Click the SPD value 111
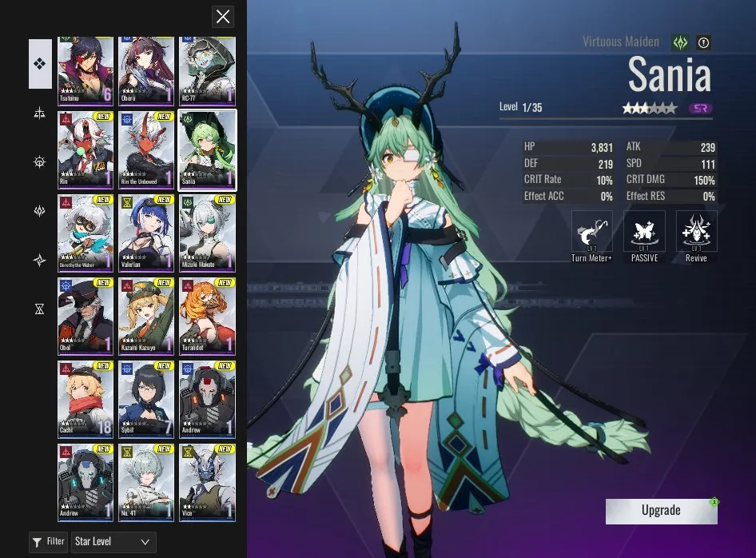The image size is (756, 558). tap(708, 165)
